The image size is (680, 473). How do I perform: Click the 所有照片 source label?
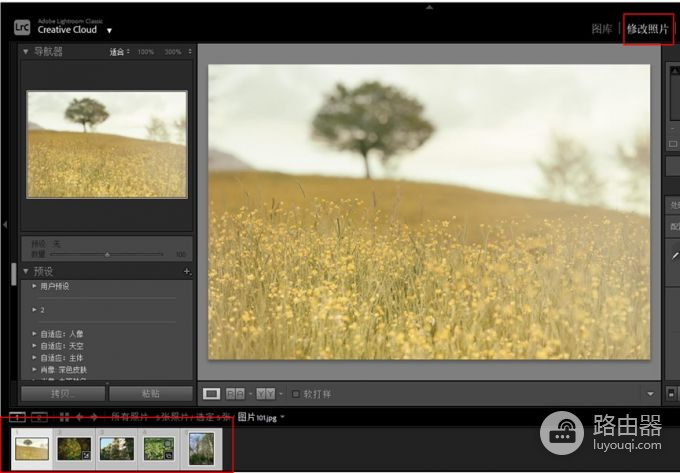[x=129, y=417]
